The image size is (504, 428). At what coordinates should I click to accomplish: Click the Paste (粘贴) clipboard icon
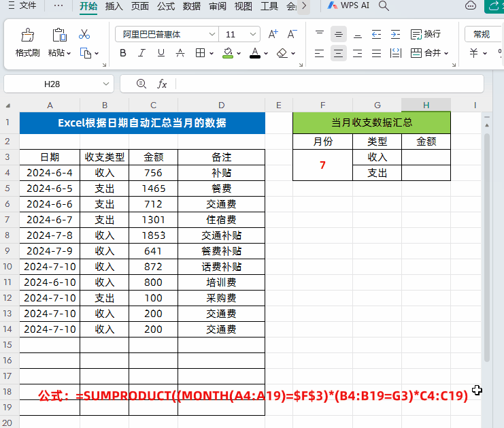pyautogui.click(x=59, y=35)
